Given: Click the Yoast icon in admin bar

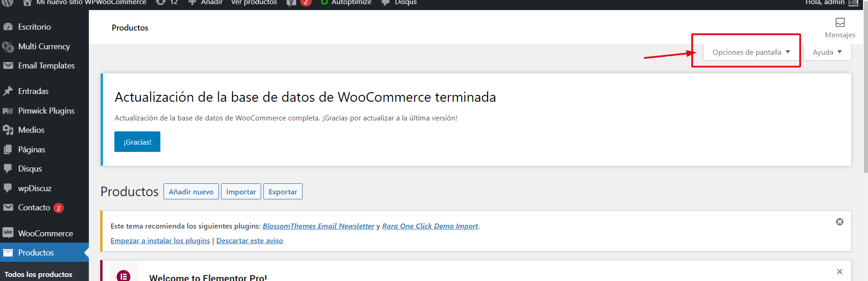Looking at the screenshot, I should click(291, 2).
